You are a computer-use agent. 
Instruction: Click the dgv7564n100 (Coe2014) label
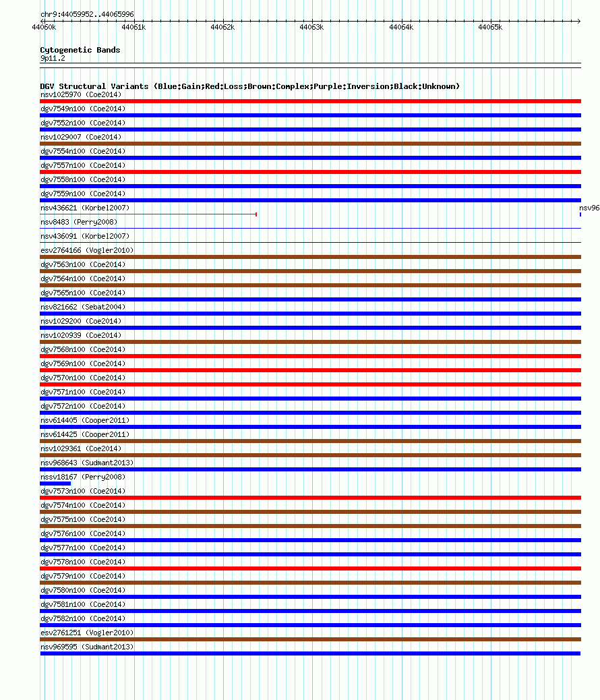coord(83,279)
